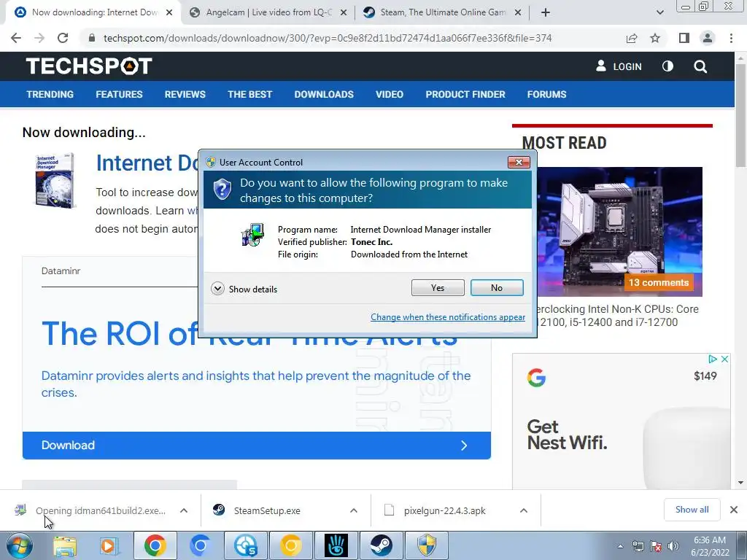Open the PRODUCT FINDER menu item
Viewport: 747px width, 560px height.
point(465,94)
